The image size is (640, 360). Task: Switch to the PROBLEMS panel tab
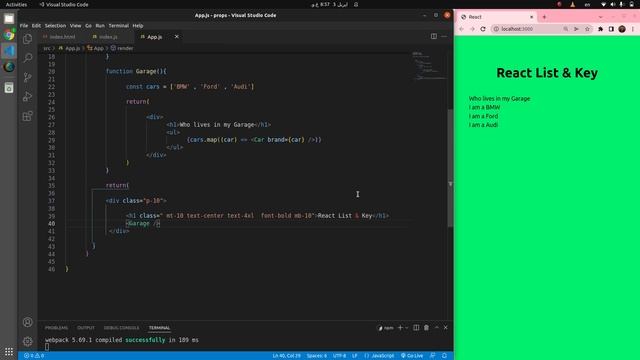[x=56, y=328]
